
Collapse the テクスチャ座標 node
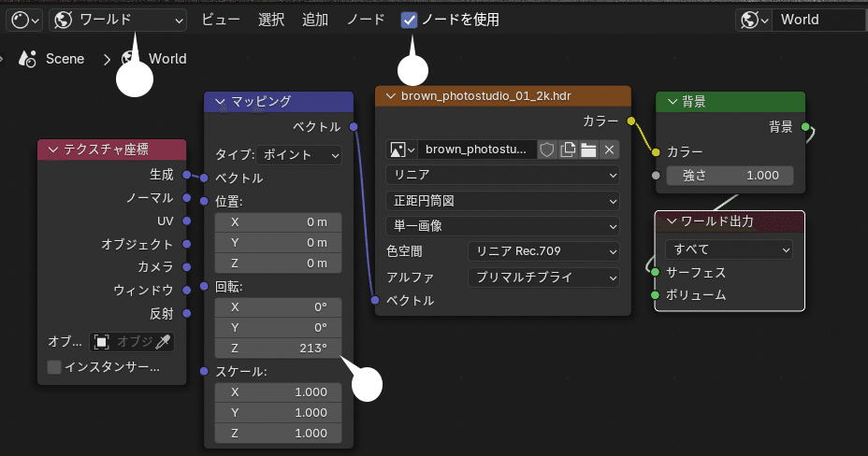[53, 150]
